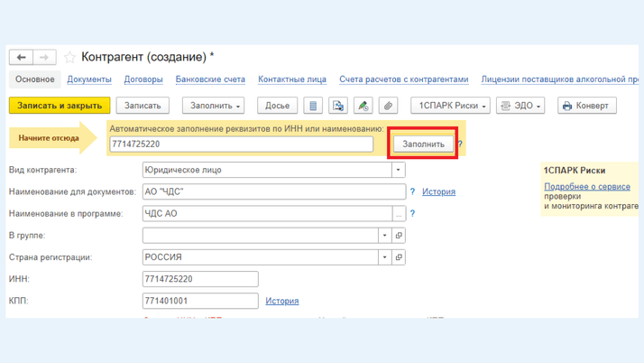Open the form for В группе field

point(399,236)
